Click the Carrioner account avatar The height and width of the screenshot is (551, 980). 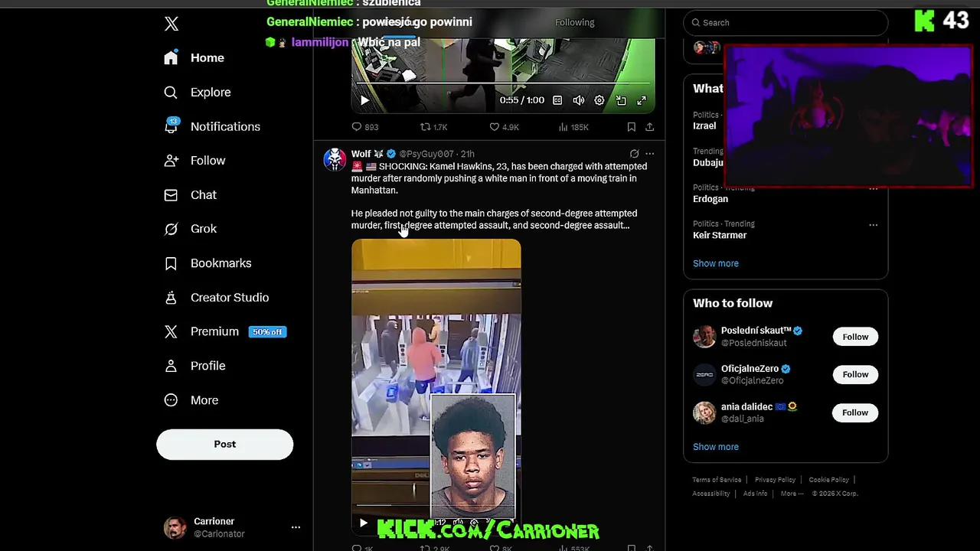(175, 528)
